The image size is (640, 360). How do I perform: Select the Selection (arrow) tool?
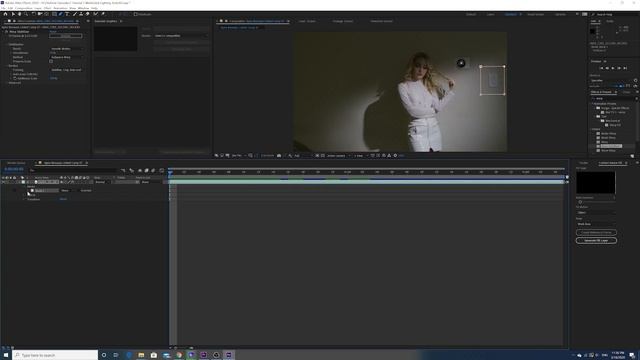tap(13, 14)
